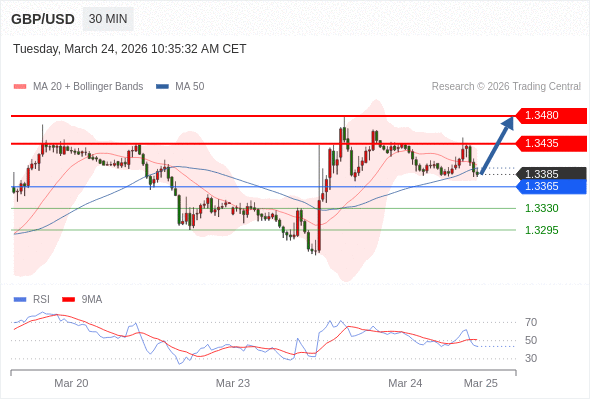Open the Research © 2026 Trading Central link
The width and height of the screenshot is (590, 400).
tap(506, 87)
